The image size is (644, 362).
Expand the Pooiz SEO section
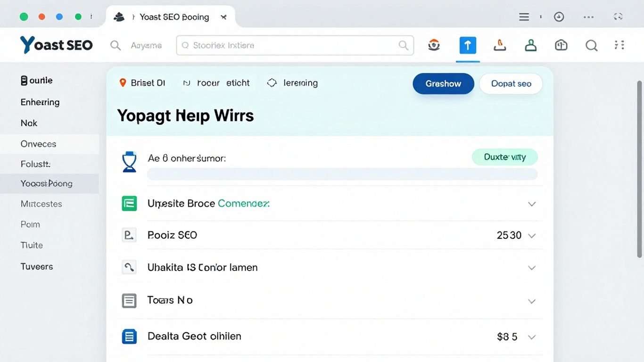point(532,235)
